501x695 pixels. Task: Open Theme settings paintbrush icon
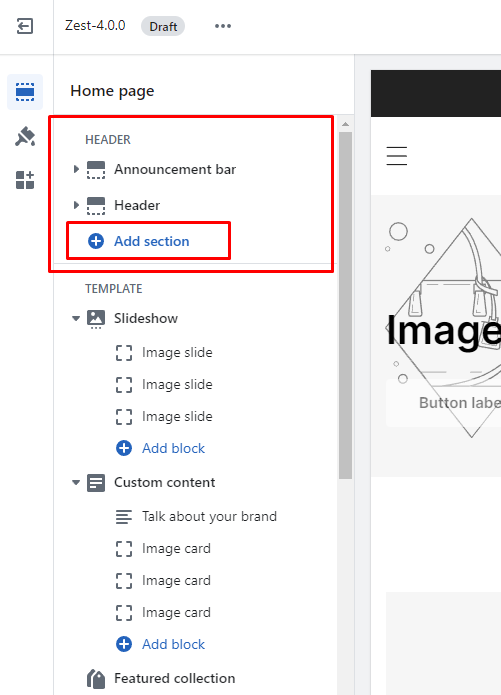(x=25, y=136)
